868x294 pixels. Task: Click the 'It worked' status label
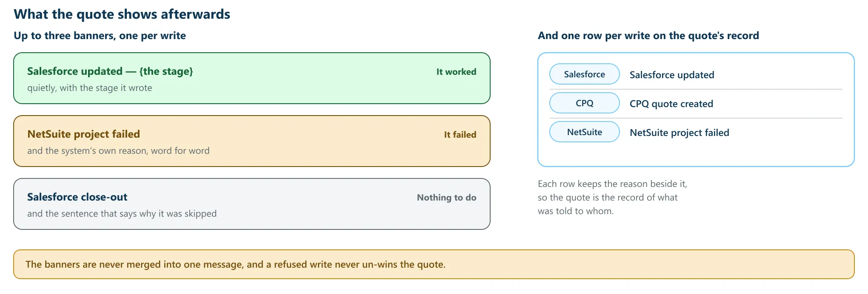(x=456, y=72)
